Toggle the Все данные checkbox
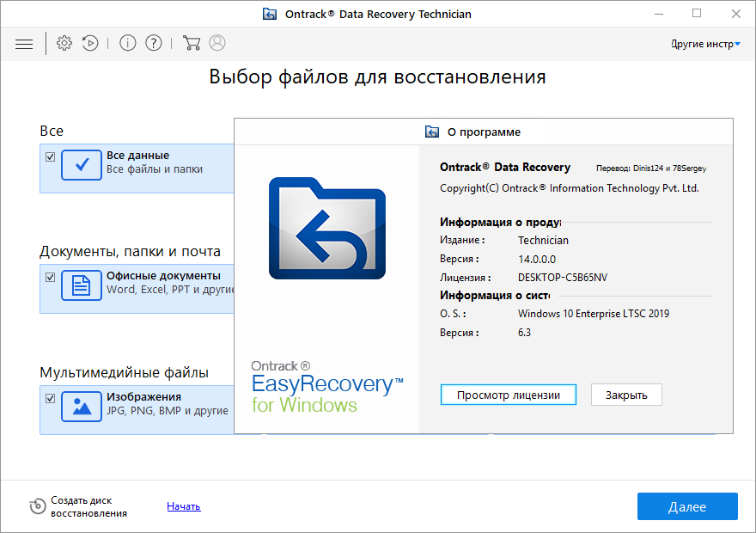The width and height of the screenshot is (756, 533). coord(50,156)
